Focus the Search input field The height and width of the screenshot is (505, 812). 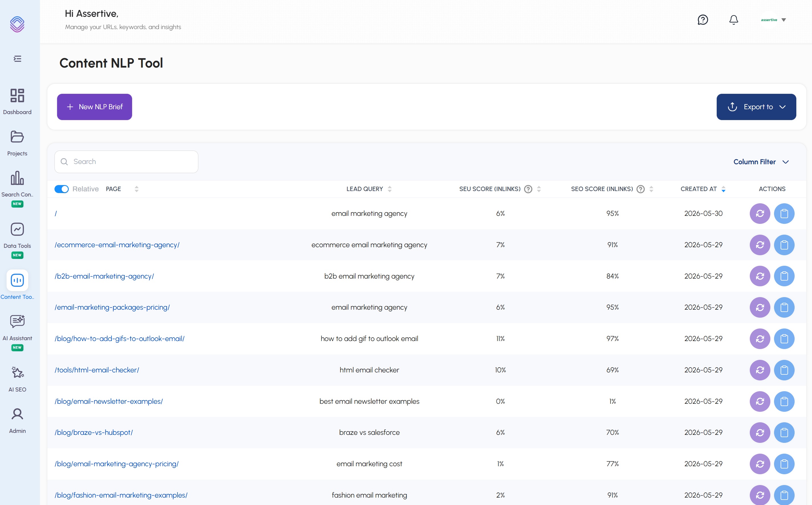[x=126, y=162]
